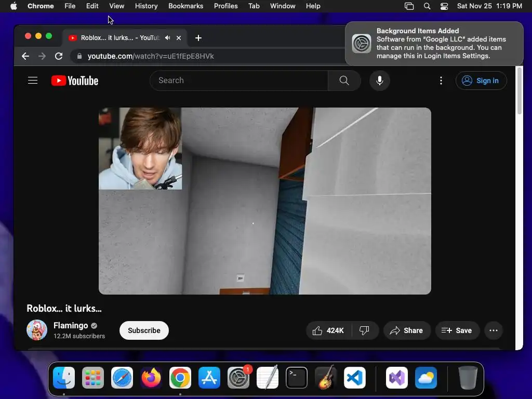Open the History menu
The image size is (532, 399).
[x=146, y=6]
